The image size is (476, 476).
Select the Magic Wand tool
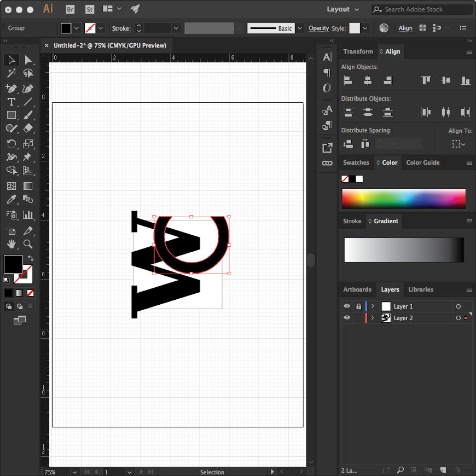coord(11,73)
